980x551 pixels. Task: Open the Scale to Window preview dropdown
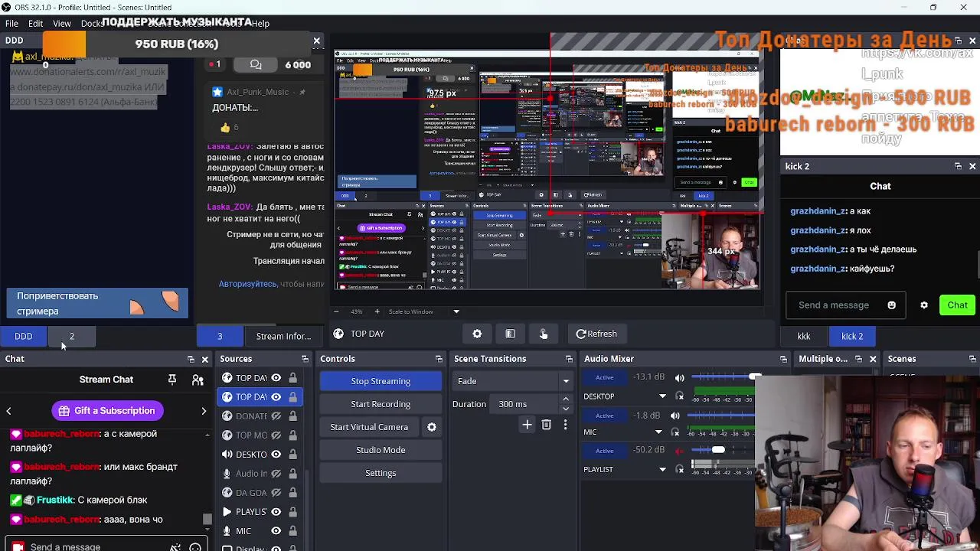[x=456, y=311]
